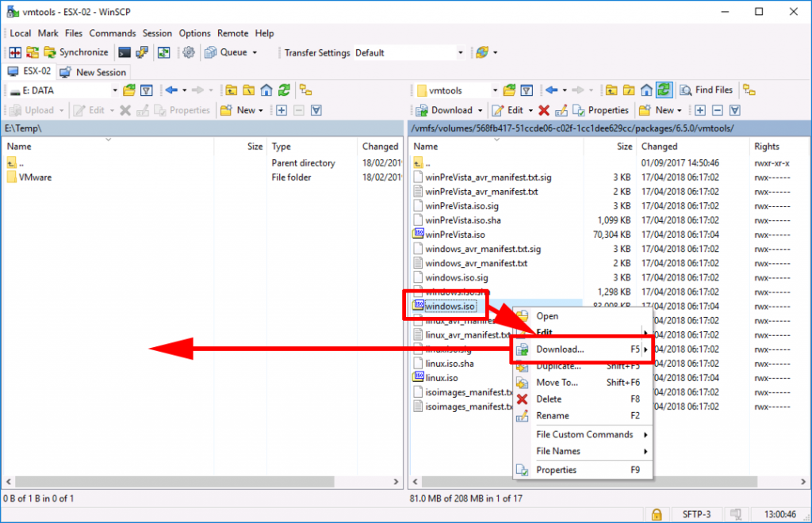
Task: Expand the remote back history arrow
Action: point(565,90)
